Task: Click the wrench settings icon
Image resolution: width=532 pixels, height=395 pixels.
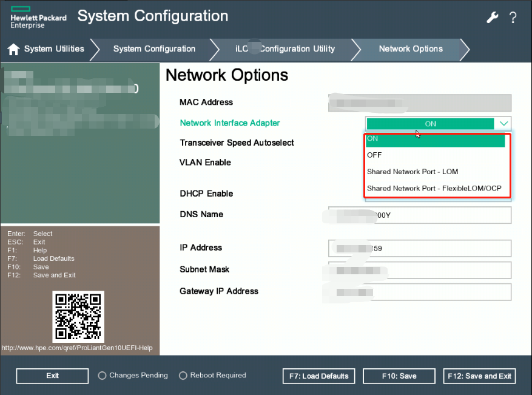Action: [x=493, y=18]
